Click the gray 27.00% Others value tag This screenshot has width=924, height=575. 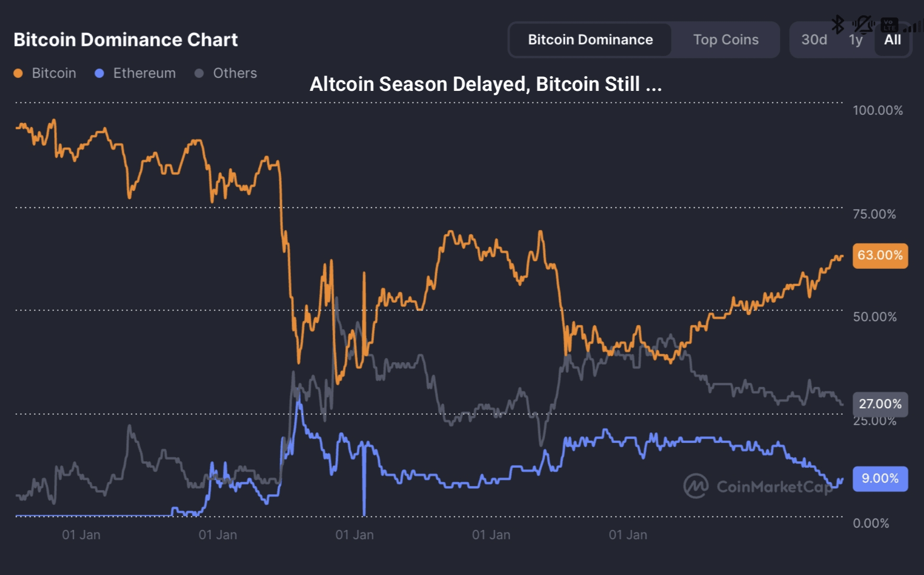[x=880, y=404]
